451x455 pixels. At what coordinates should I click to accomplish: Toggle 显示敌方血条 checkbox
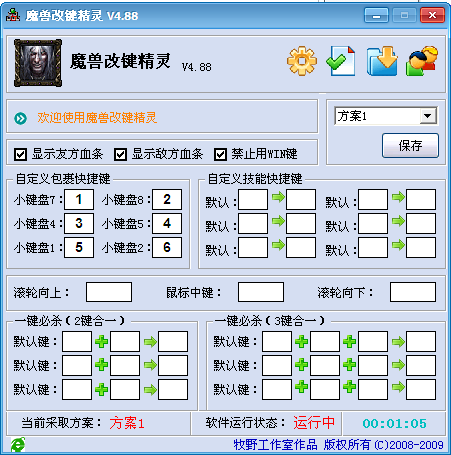(120, 154)
